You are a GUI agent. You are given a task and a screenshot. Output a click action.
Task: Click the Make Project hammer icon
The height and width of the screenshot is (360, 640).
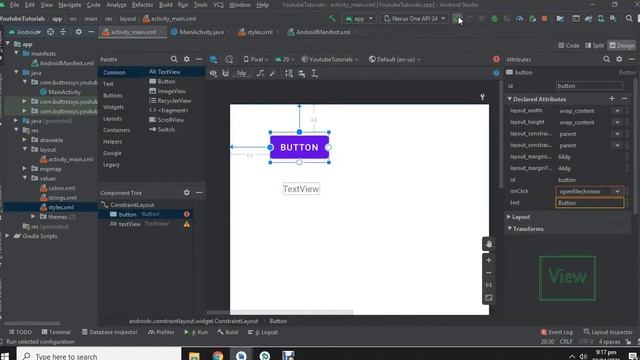(x=332, y=18)
